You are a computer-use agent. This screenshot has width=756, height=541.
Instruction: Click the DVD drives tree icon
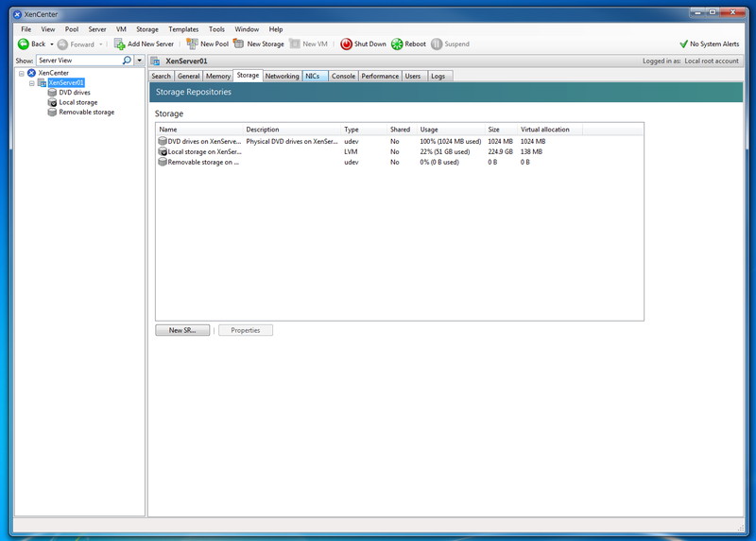point(52,93)
